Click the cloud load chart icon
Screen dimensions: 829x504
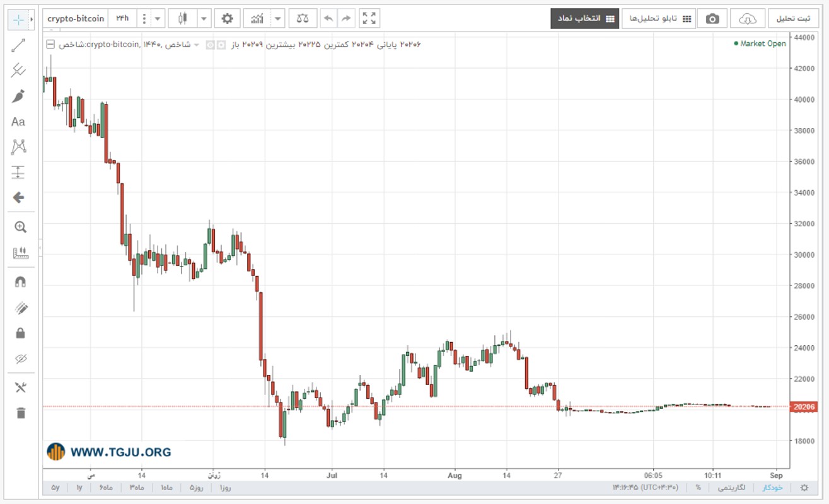(748, 19)
